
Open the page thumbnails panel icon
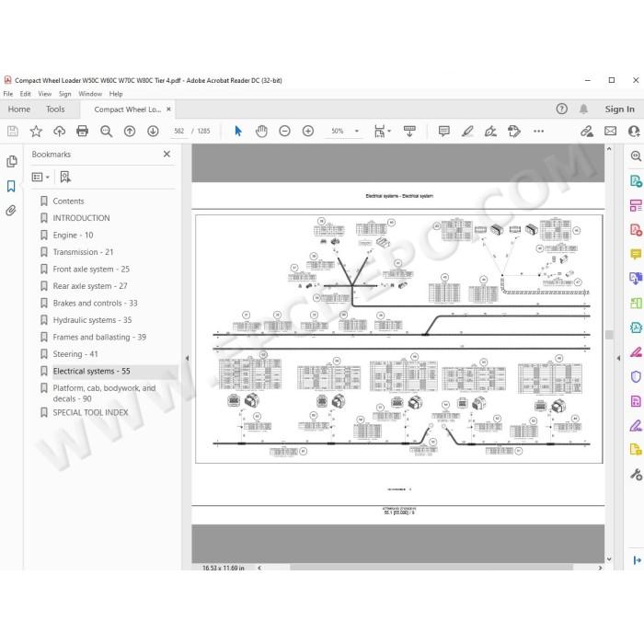coord(11,161)
